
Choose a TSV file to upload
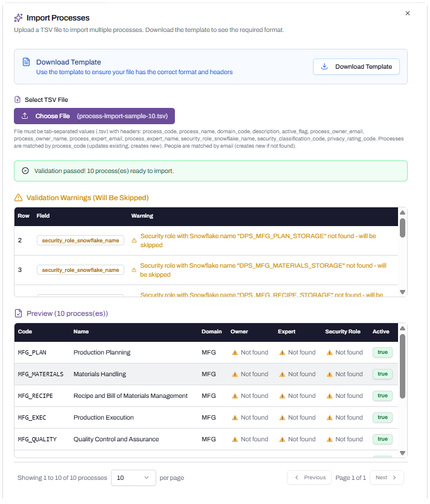[94, 116]
